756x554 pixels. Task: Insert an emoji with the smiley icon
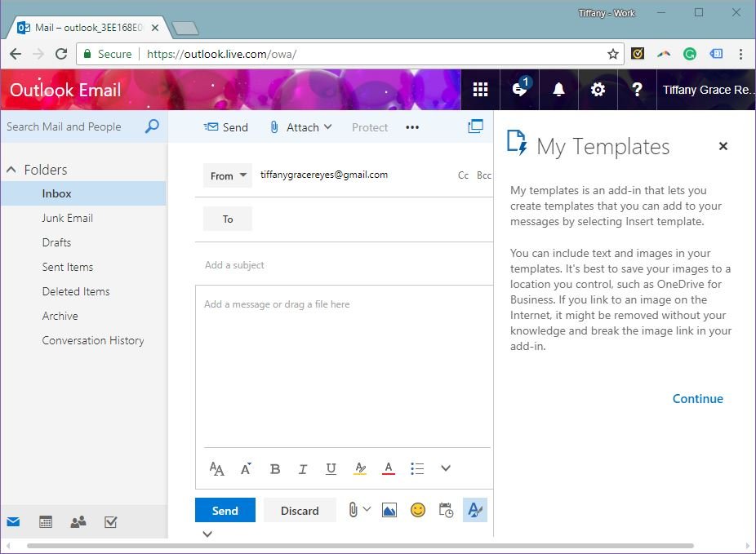click(417, 510)
